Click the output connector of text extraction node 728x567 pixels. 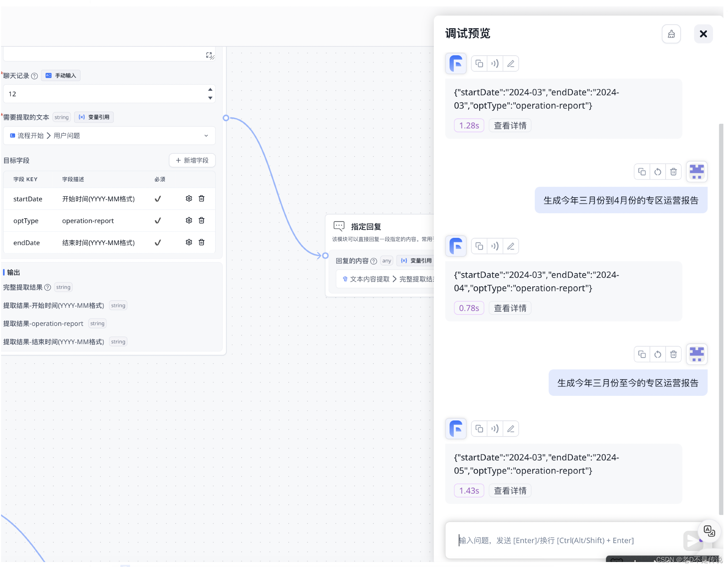pyautogui.click(x=226, y=118)
